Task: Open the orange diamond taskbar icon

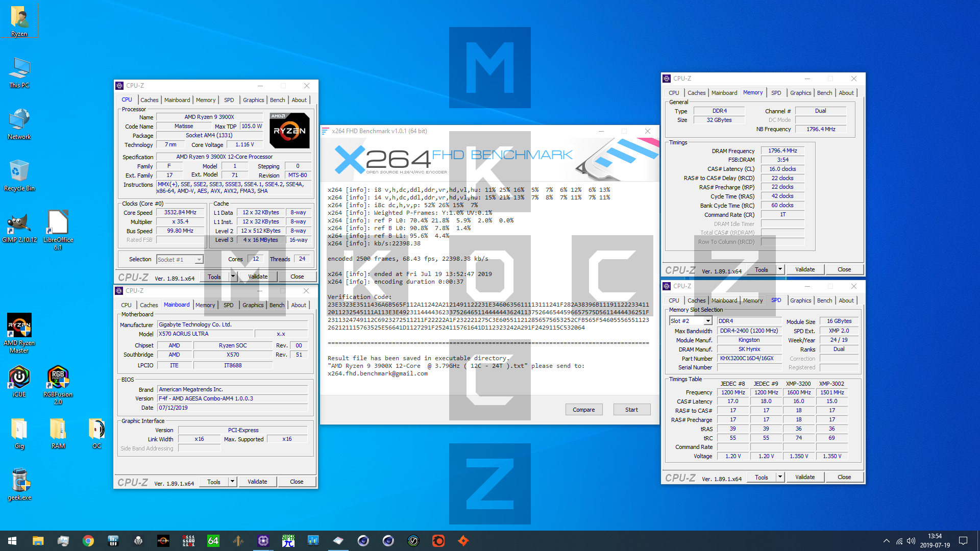Action: [463, 541]
